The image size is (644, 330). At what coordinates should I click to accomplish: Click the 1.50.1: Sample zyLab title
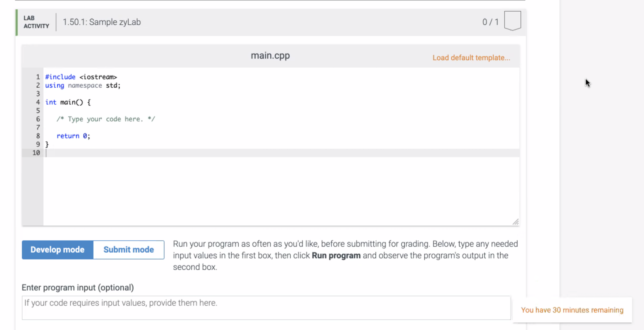point(102,22)
